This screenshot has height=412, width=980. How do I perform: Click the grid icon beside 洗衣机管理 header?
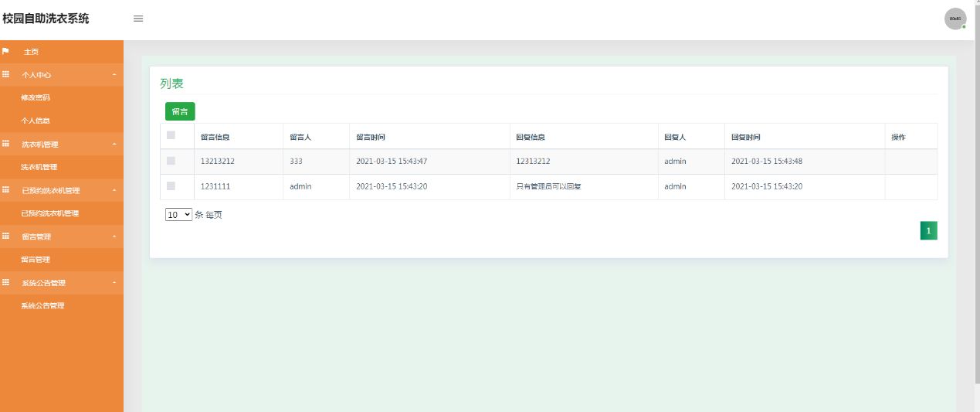tap(5, 145)
